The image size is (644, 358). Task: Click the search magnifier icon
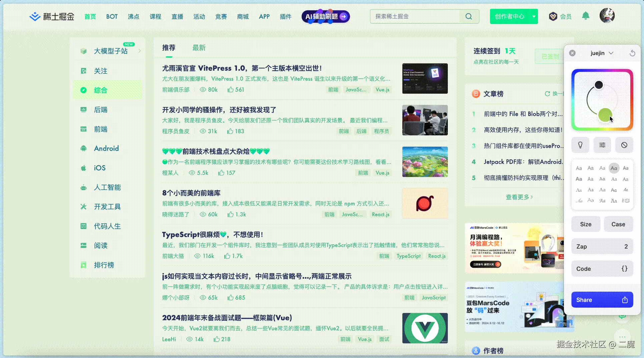pyautogui.click(x=468, y=16)
